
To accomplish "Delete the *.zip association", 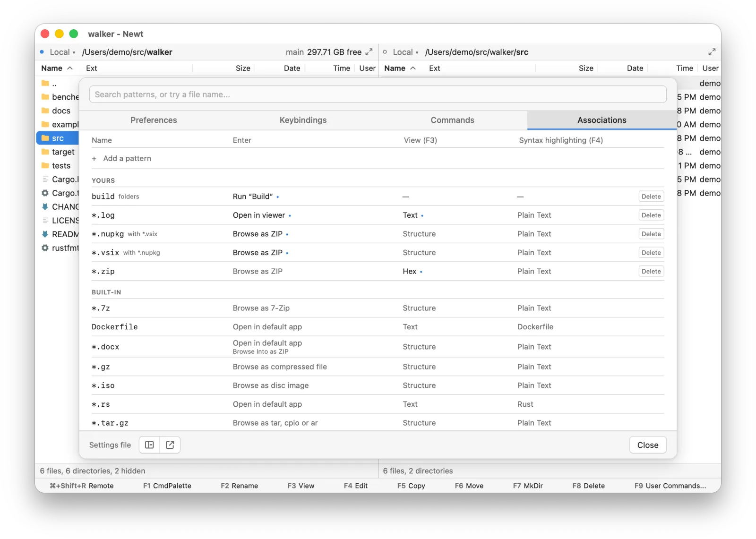I will 651,271.
